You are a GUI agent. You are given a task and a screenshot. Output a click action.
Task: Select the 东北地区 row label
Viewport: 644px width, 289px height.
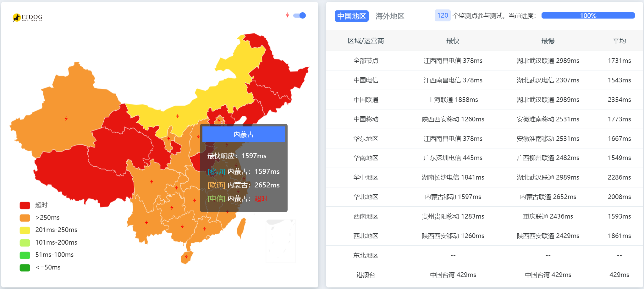[x=366, y=255]
